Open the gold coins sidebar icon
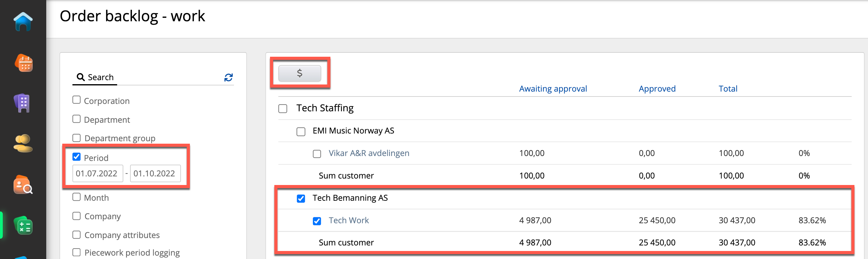This screenshot has height=259, width=868. coord(23,143)
